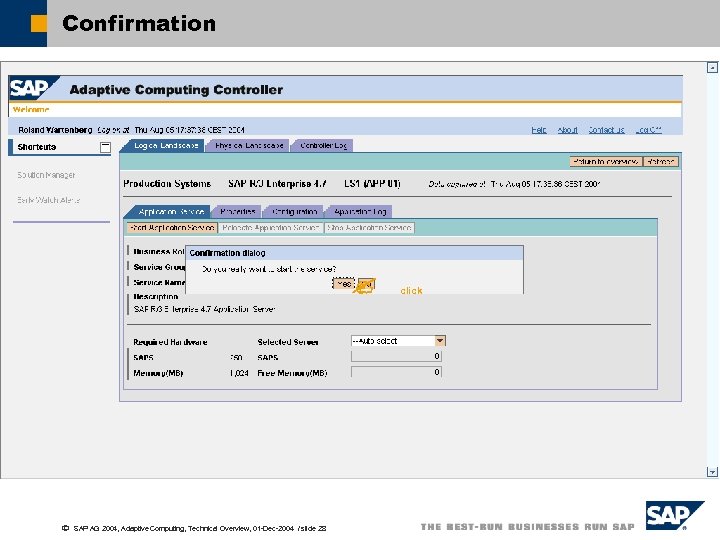Click the scrollbar up arrow
The height and width of the screenshot is (540, 720).
pyautogui.click(x=712, y=68)
